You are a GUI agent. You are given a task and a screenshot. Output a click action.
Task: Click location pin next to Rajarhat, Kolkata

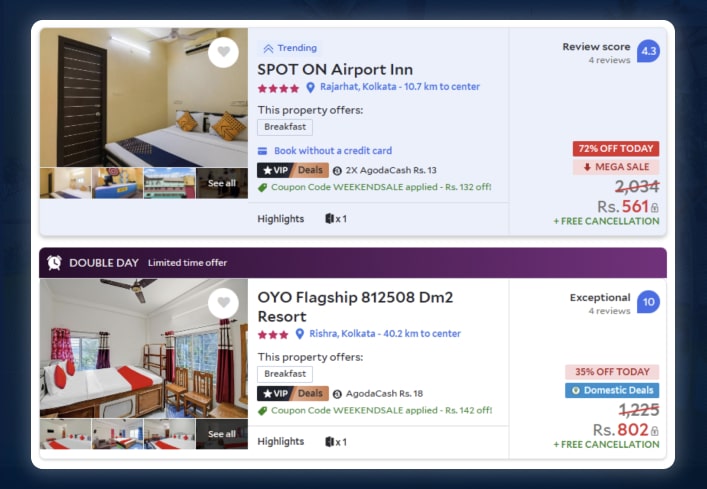point(311,87)
